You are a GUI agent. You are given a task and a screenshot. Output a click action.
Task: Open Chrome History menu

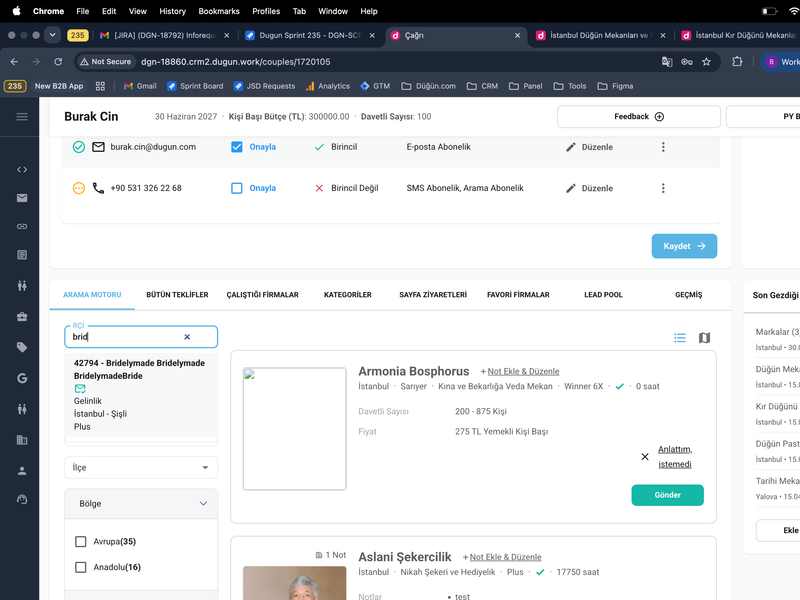click(x=172, y=11)
